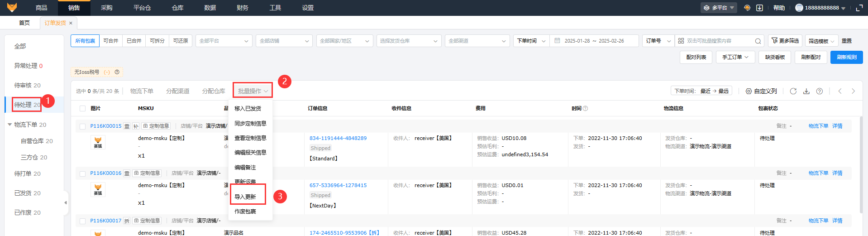Open the 销售 top menu
The image size is (868, 236).
pos(74,8)
